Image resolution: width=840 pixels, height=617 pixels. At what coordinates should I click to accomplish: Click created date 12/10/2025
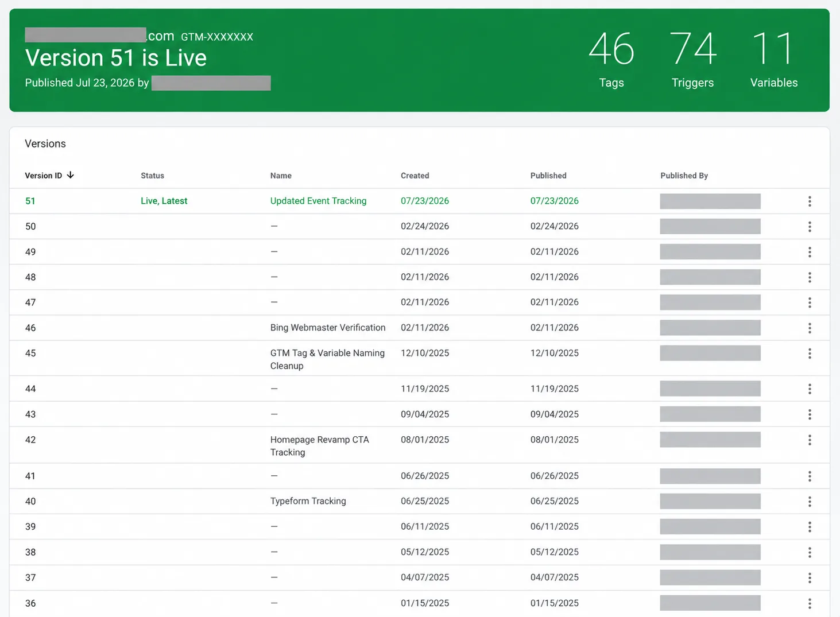425,353
